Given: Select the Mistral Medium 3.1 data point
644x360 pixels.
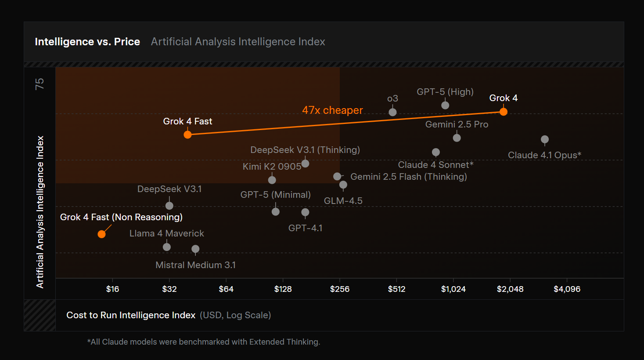Looking at the screenshot, I should pos(195,249).
